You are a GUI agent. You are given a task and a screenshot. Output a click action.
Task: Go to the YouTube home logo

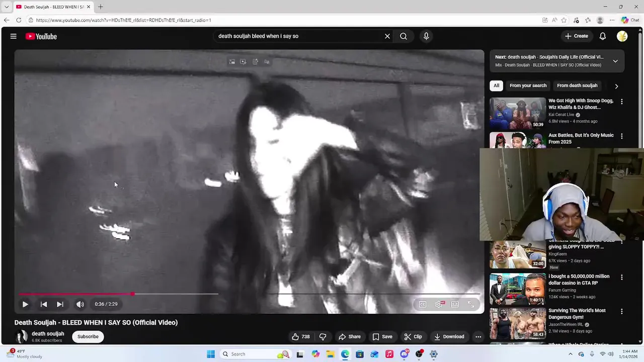coord(41,36)
